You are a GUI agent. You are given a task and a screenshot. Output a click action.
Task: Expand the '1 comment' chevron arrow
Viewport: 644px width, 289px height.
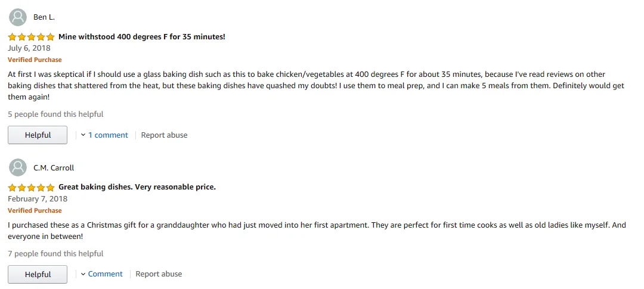83,135
